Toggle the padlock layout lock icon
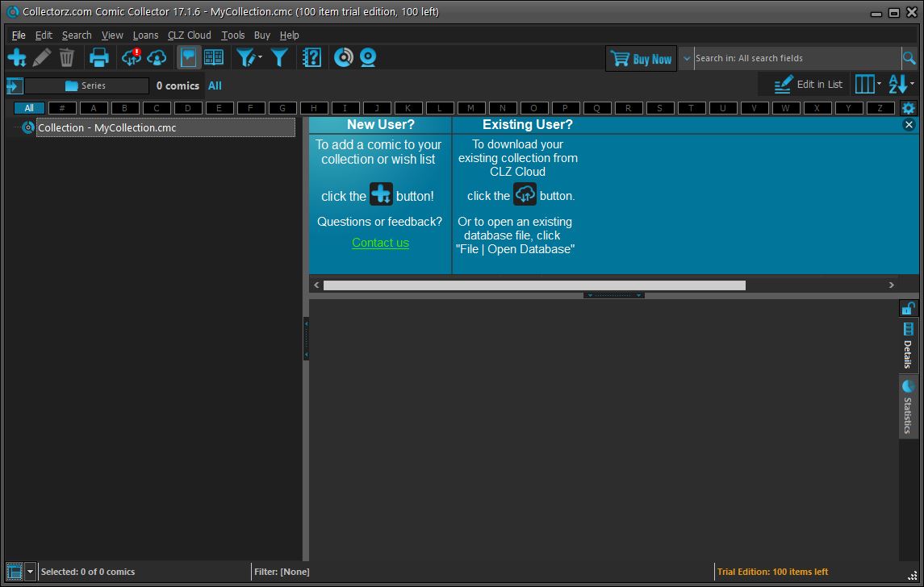 908,308
